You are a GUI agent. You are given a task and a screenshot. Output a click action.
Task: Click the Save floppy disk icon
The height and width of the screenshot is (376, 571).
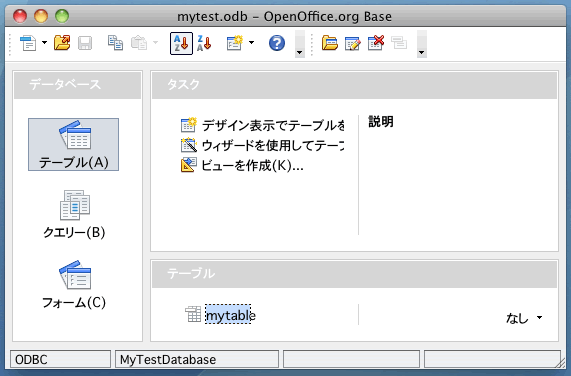(x=85, y=43)
